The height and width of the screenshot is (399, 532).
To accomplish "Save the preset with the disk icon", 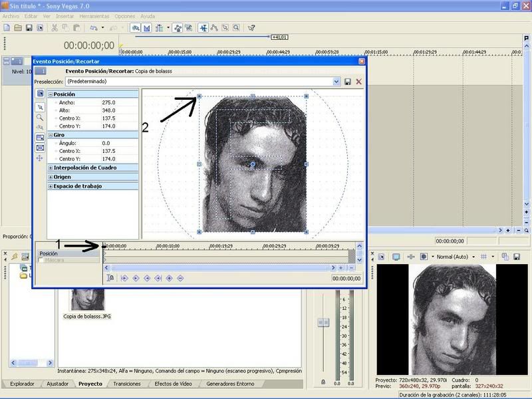I will tap(347, 82).
